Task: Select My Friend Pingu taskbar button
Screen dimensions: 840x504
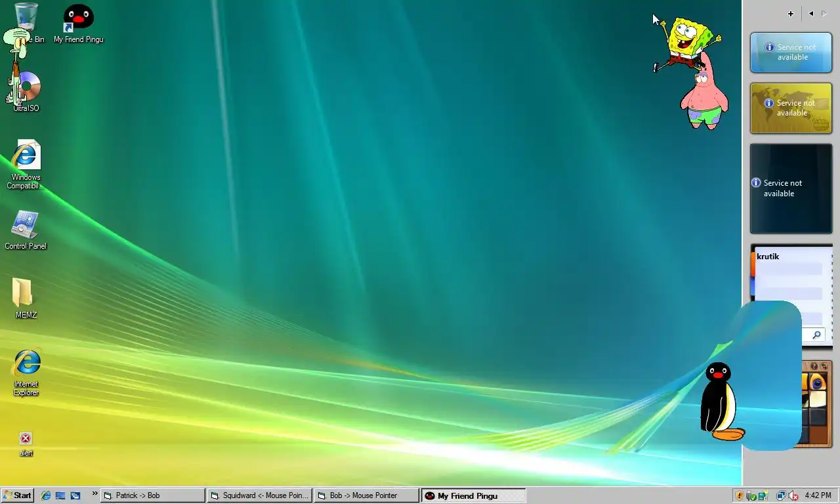Action: point(474,495)
